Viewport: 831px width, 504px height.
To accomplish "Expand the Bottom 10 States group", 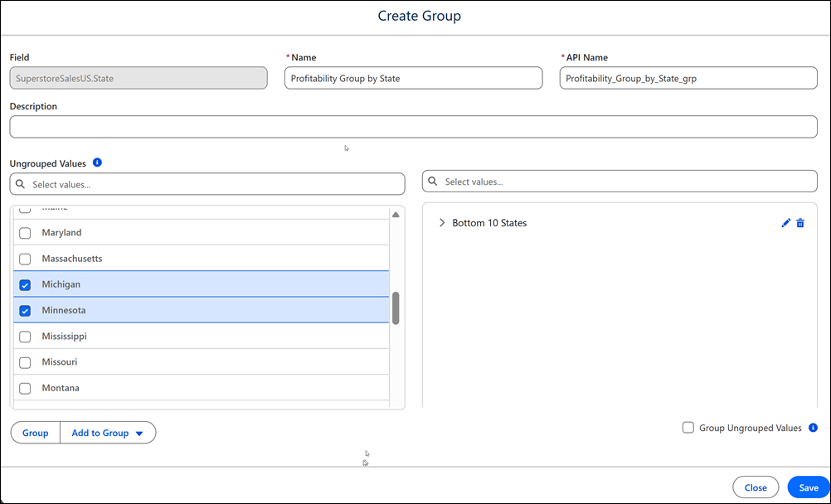I will coord(442,223).
